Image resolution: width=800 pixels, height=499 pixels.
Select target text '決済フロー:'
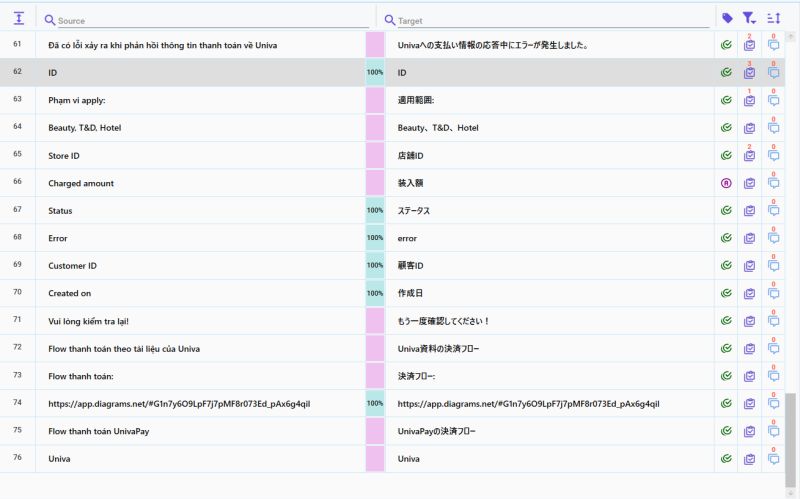(416, 376)
